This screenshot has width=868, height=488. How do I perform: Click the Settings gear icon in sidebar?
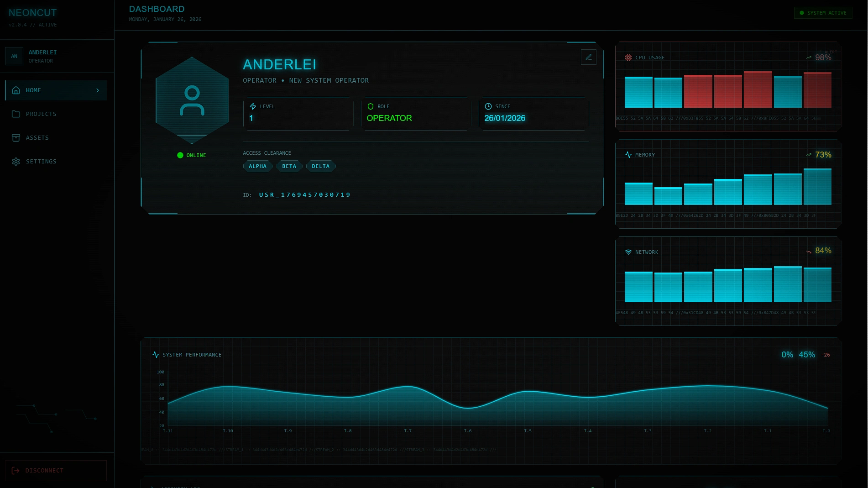(16, 162)
